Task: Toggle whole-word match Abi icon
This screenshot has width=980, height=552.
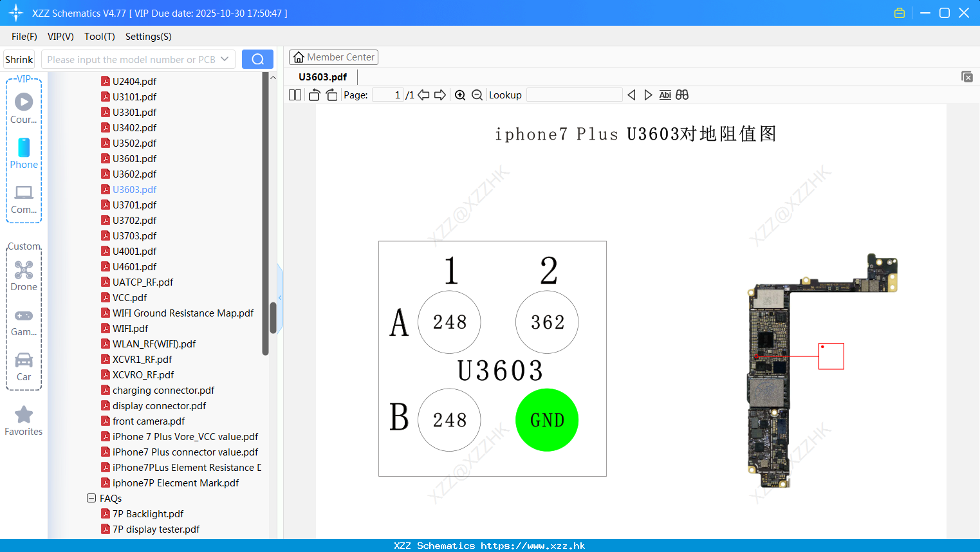Action: click(665, 95)
